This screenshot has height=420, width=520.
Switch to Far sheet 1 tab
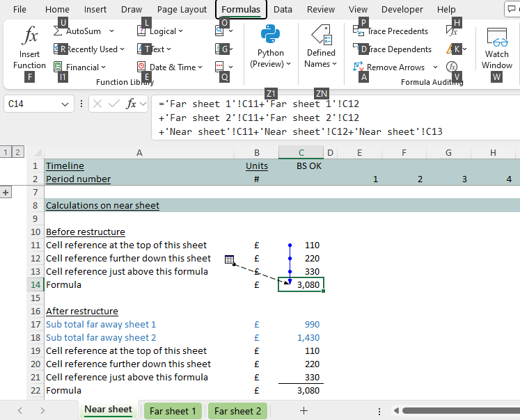point(173,411)
